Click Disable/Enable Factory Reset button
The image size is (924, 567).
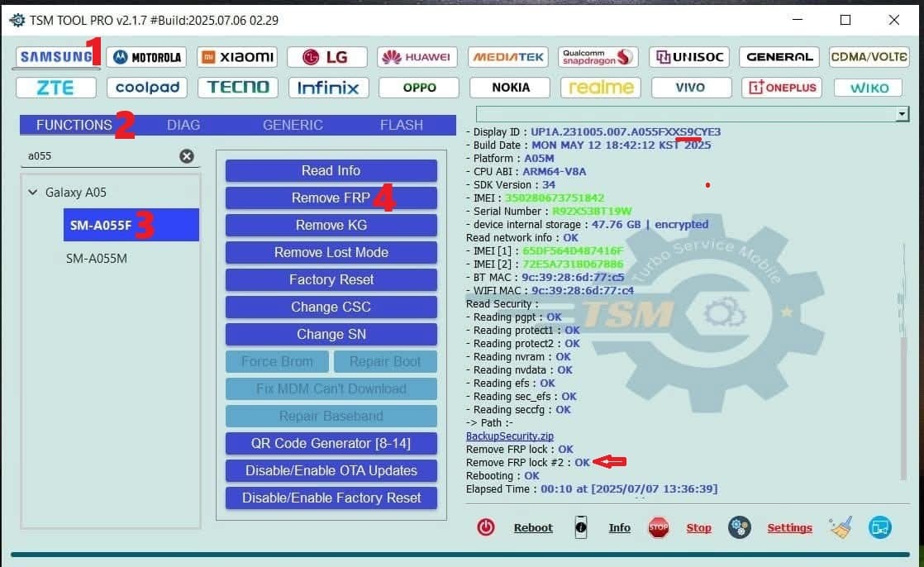pyautogui.click(x=331, y=498)
